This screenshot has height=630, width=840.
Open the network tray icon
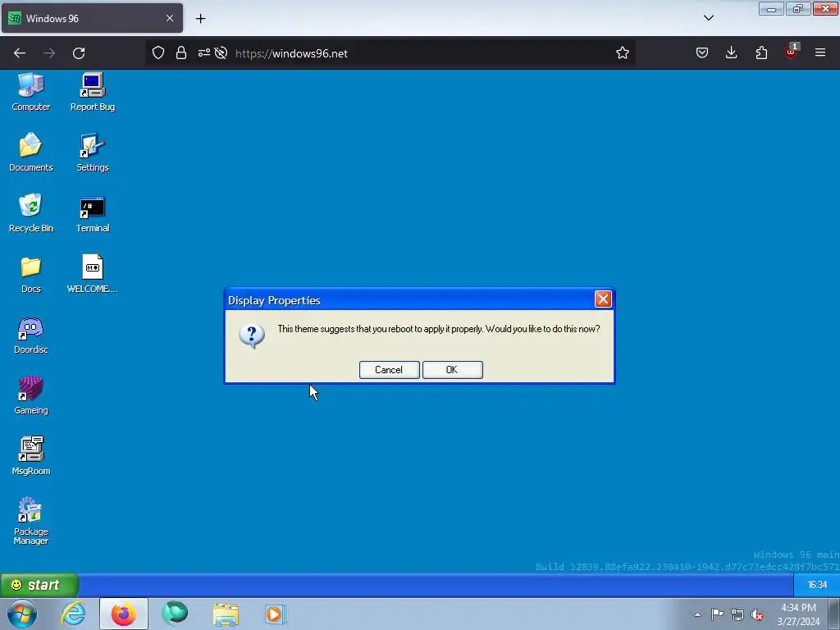pyautogui.click(x=737, y=614)
